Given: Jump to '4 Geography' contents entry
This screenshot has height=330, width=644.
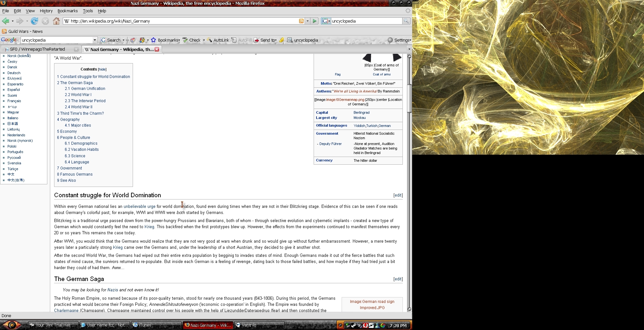Looking at the screenshot, I should click(68, 119).
